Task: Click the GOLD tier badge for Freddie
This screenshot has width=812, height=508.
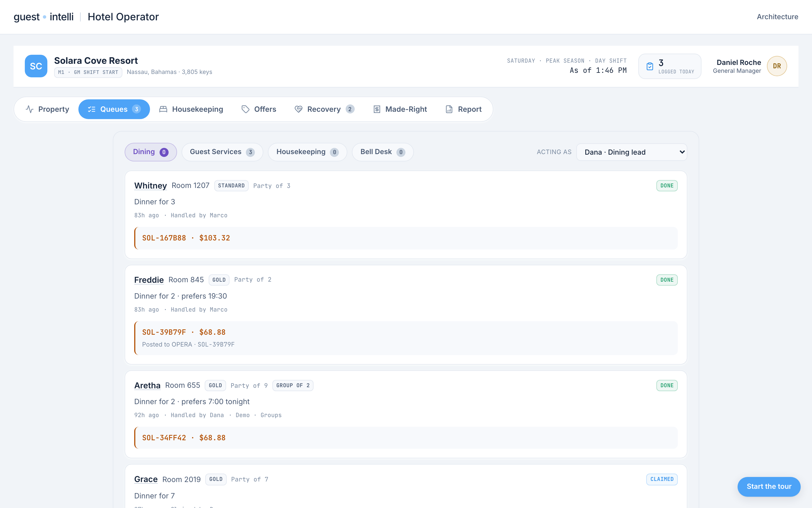Action: 219,280
